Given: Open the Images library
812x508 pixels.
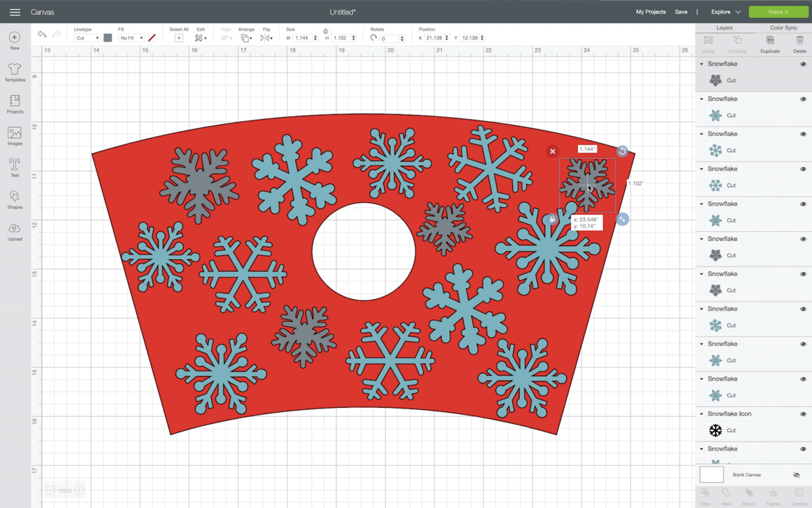Looking at the screenshot, I should coord(15,135).
